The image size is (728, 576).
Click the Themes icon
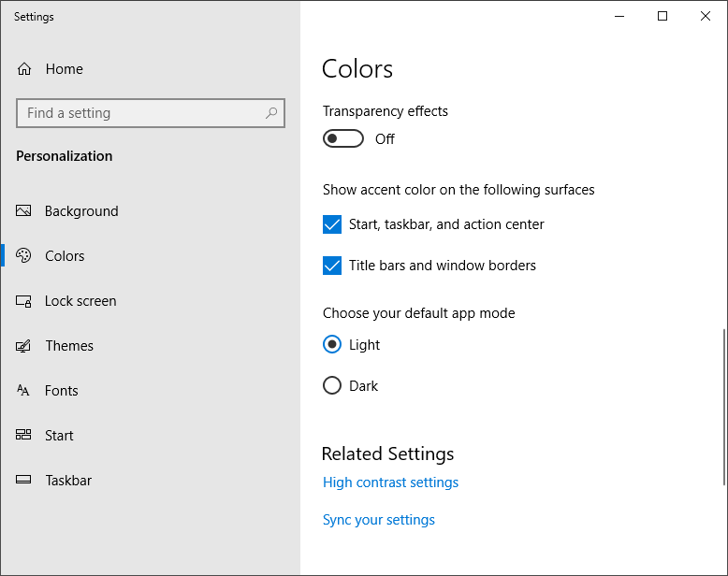pyautogui.click(x=24, y=346)
